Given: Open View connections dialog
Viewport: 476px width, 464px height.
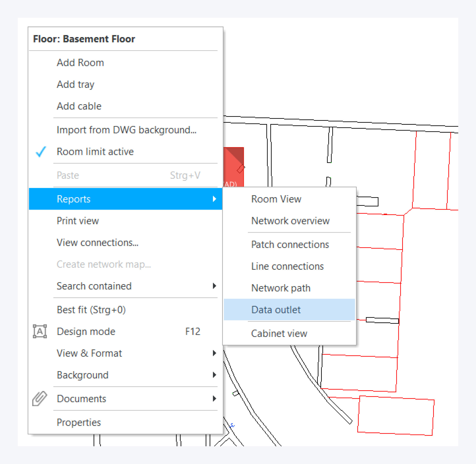Looking at the screenshot, I should (97, 242).
